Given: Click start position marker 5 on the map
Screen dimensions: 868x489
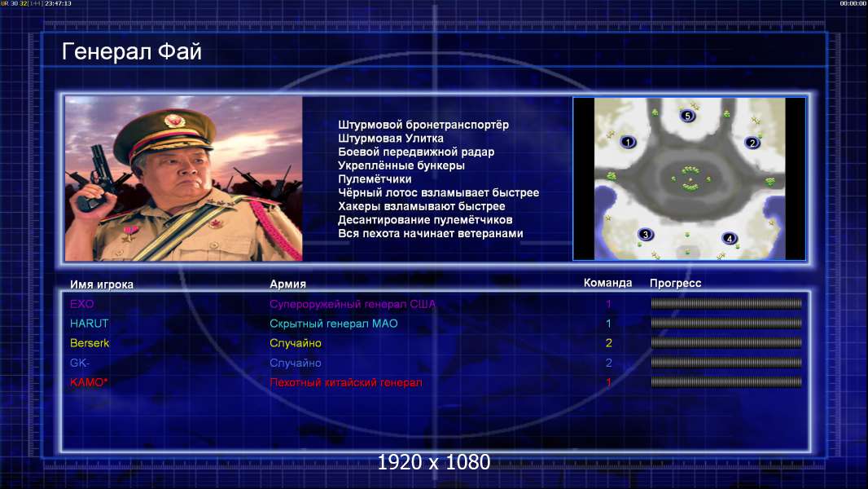Looking at the screenshot, I should (x=687, y=115).
